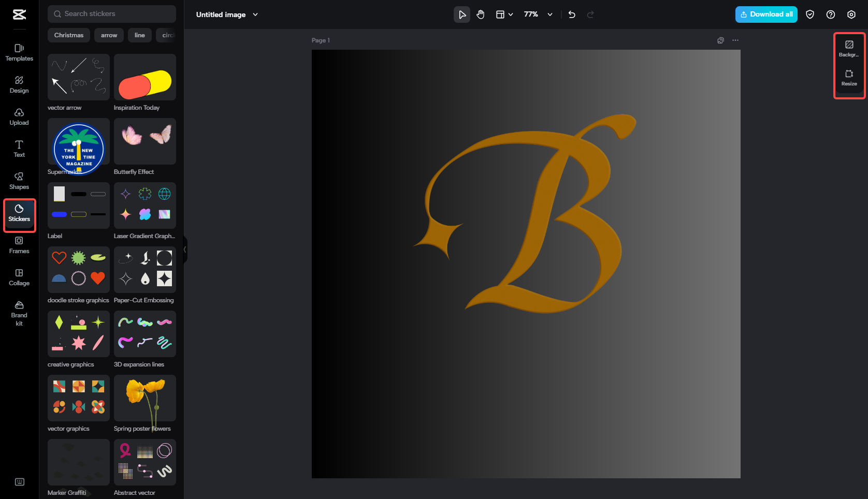Select the Templates panel icon
Image resolution: width=868 pixels, height=499 pixels.
pos(19,52)
